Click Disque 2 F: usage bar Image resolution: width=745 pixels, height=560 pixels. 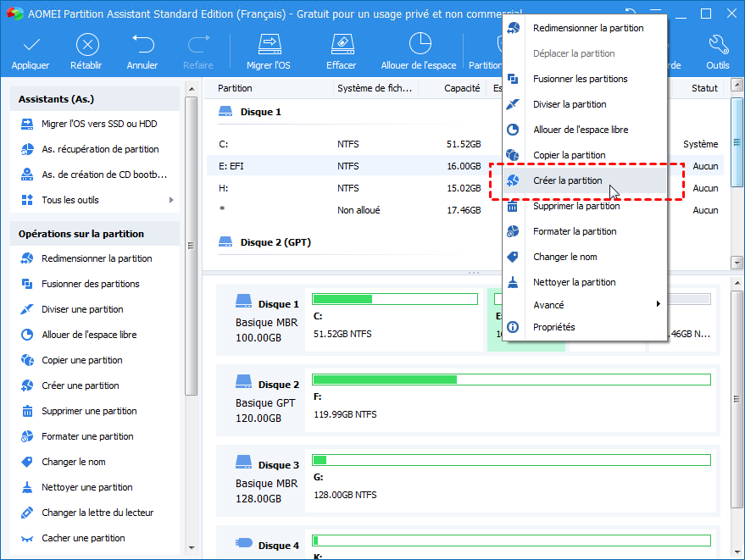pos(511,380)
